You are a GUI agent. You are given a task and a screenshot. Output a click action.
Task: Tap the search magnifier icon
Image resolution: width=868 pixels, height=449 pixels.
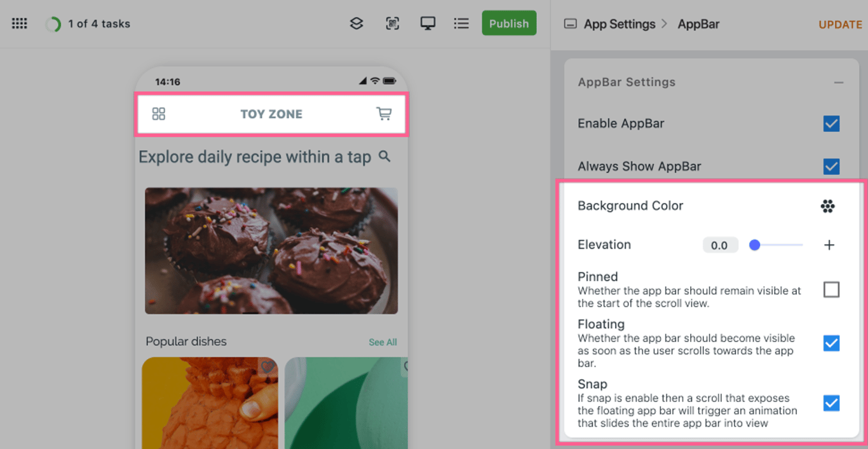384,156
